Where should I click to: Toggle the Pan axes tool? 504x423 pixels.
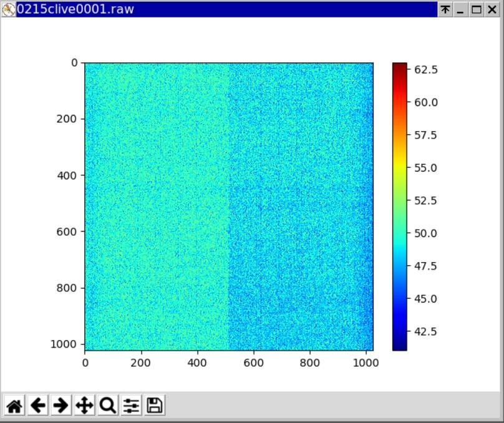(84, 406)
